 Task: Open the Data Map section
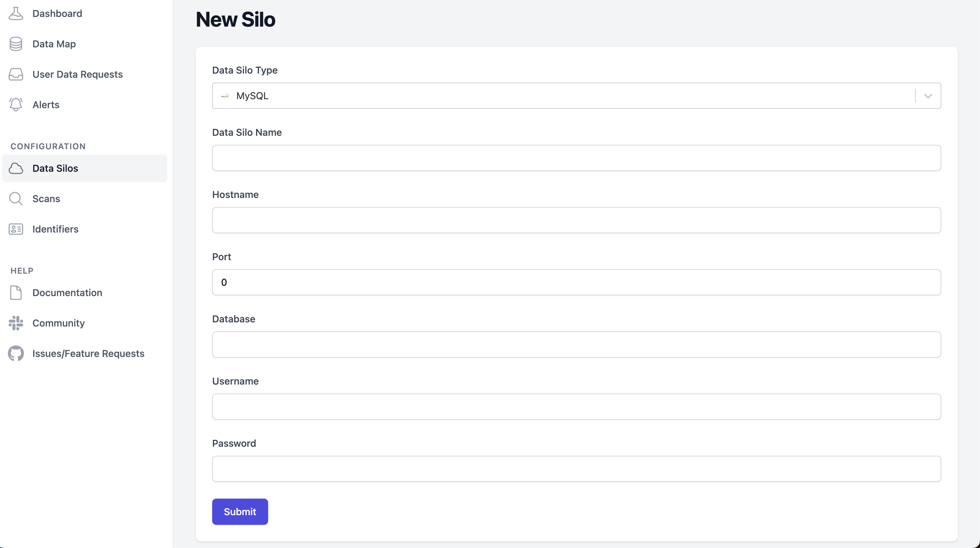(54, 44)
